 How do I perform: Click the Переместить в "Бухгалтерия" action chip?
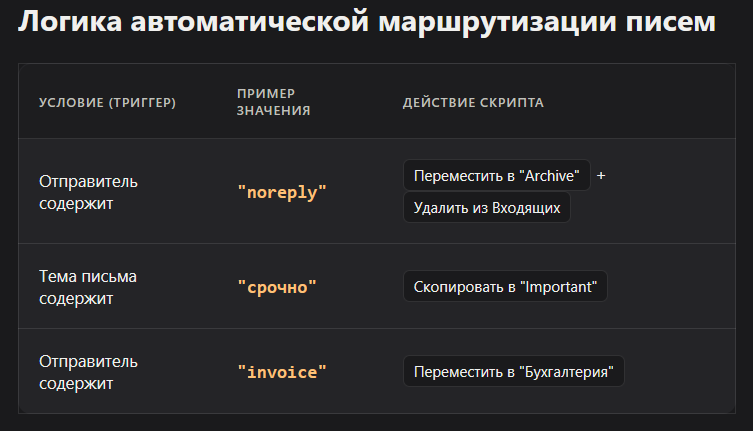point(514,371)
